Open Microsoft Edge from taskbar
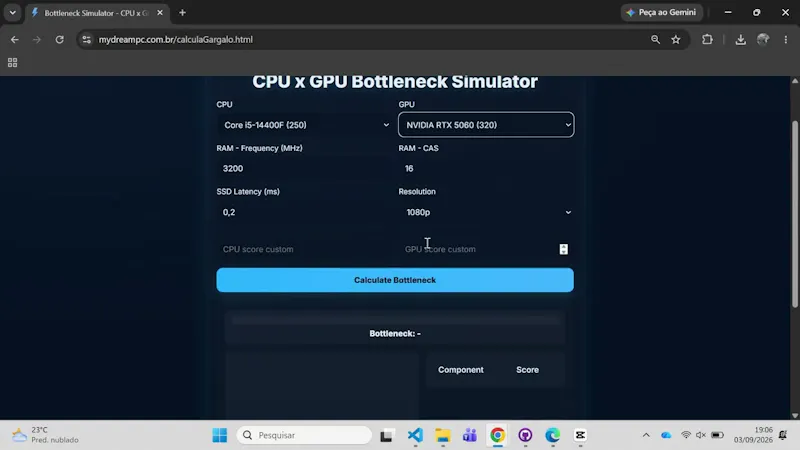800x450 pixels. click(x=553, y=435)
